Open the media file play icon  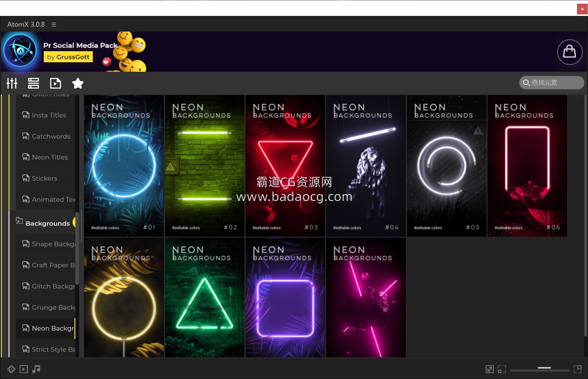click(55, 83)
